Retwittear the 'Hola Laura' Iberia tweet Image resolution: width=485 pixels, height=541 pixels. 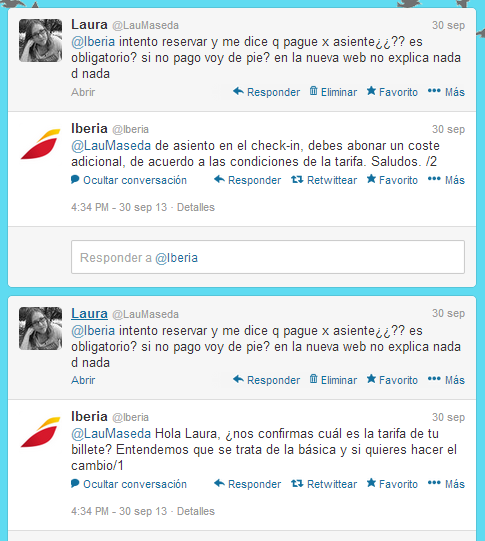(324, 484)
